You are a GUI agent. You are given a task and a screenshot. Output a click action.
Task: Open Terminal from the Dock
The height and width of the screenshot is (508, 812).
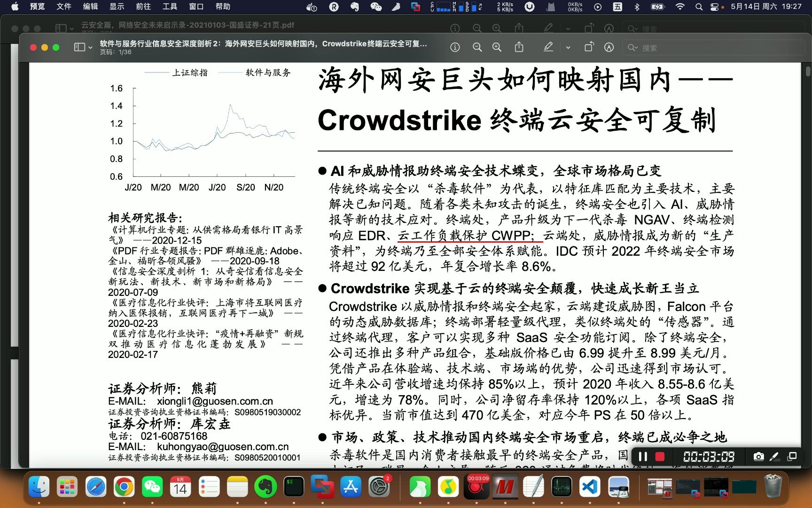pyautogui.click(x=294, y=487)
